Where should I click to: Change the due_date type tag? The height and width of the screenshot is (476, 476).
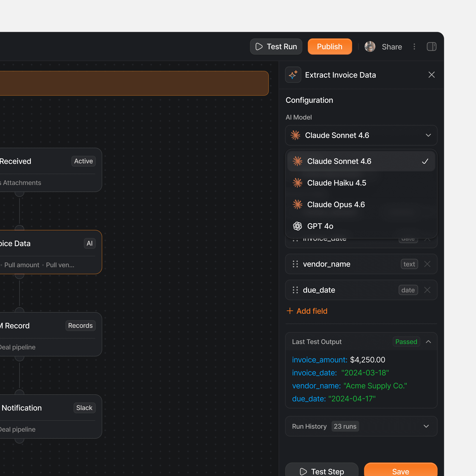pyautogui.click(x=408, y=290)
